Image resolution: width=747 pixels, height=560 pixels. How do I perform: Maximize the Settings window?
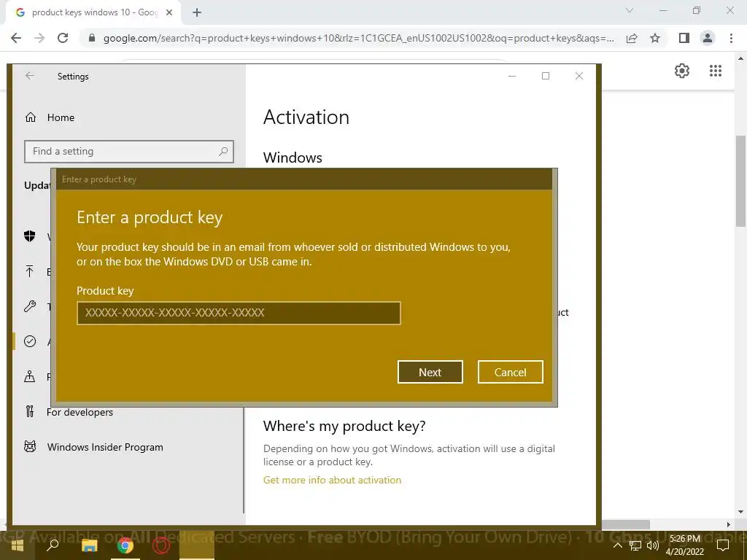tap(546, 76)
